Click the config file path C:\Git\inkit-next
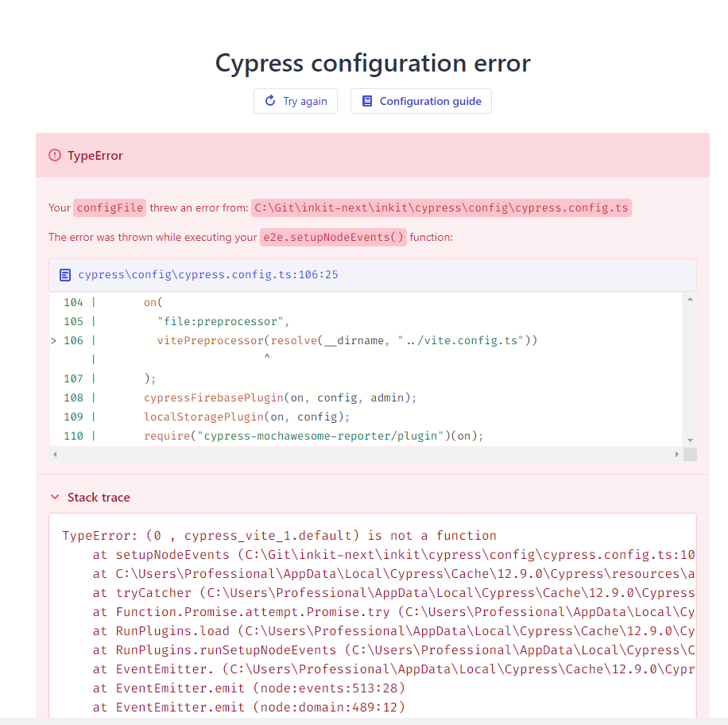 (441, 207)
